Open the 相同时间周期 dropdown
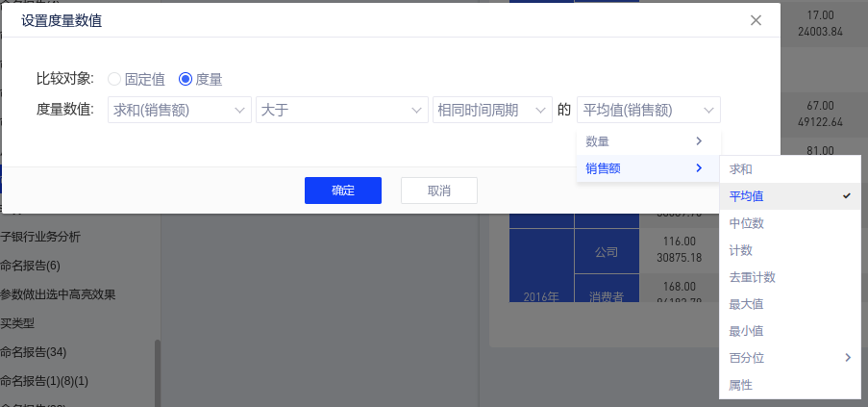This screenshot has height=407, width=868. click(492, 110)
